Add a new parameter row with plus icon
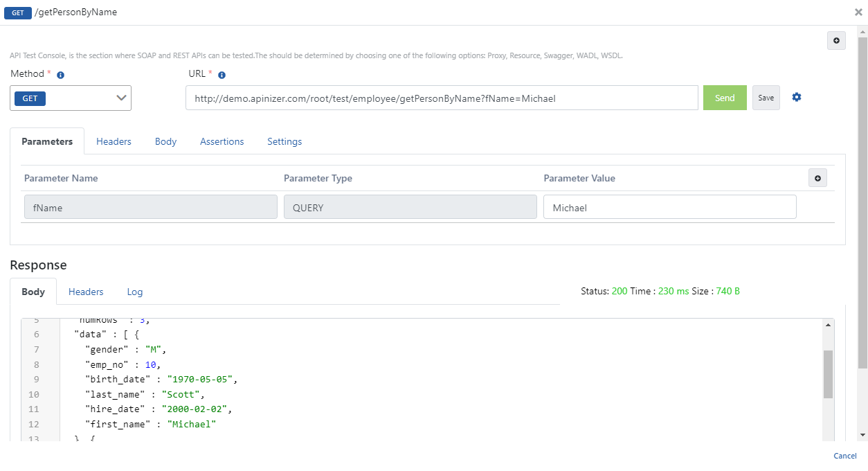This screenshot has height=471, width=868. (817, 178)
